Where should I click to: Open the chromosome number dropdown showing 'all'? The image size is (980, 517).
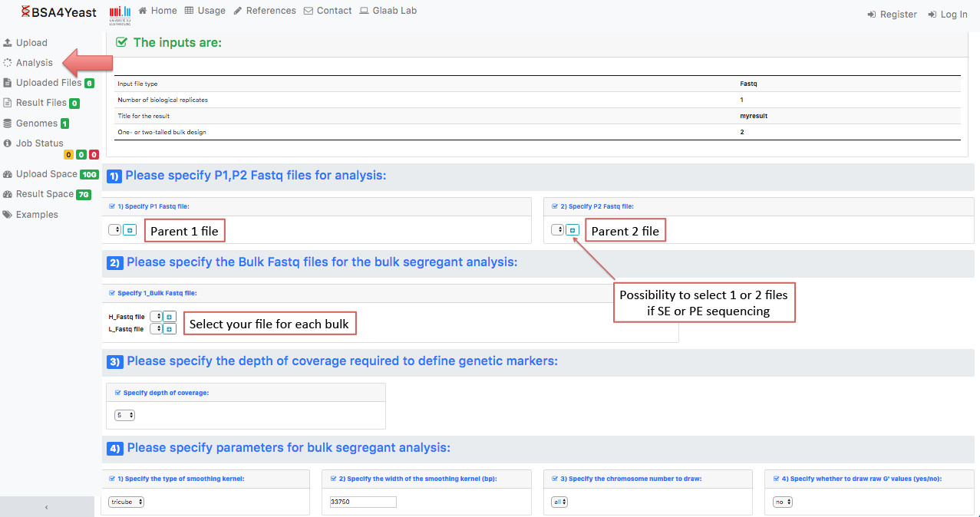[x=559, y=502]
